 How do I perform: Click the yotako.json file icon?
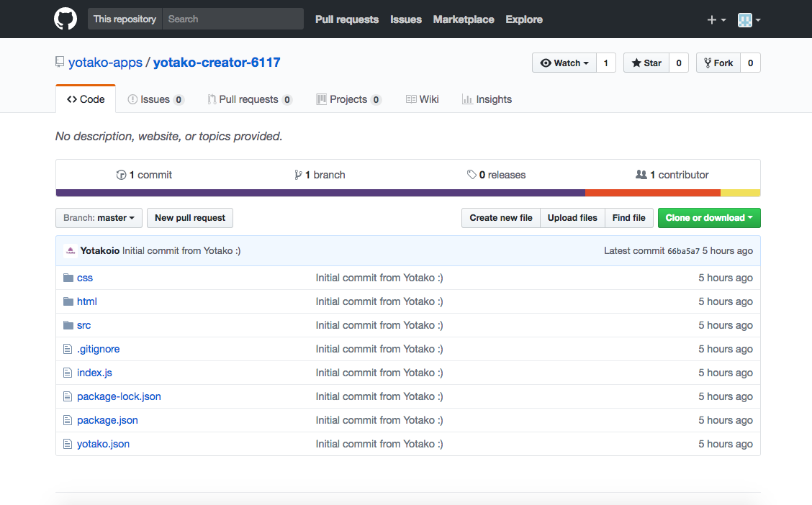tap(68, 445)
